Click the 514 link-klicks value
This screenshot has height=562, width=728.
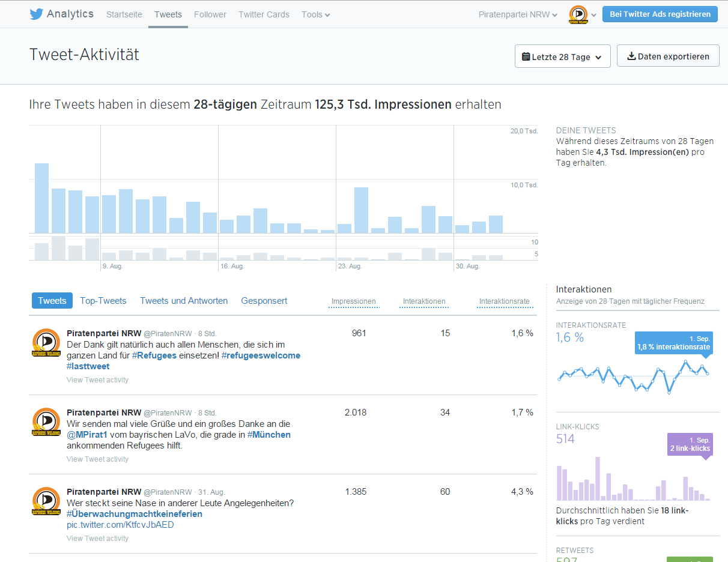[565, 439]
